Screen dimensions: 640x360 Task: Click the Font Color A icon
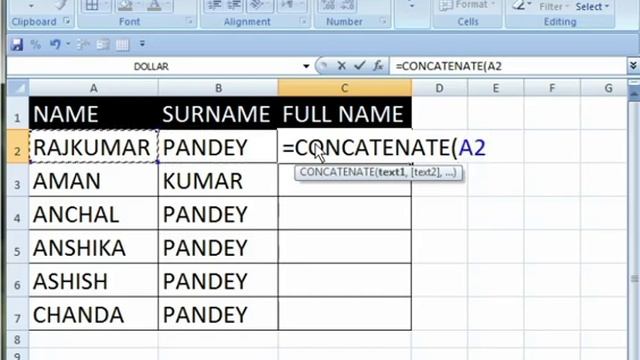click(x=154, y=5)
